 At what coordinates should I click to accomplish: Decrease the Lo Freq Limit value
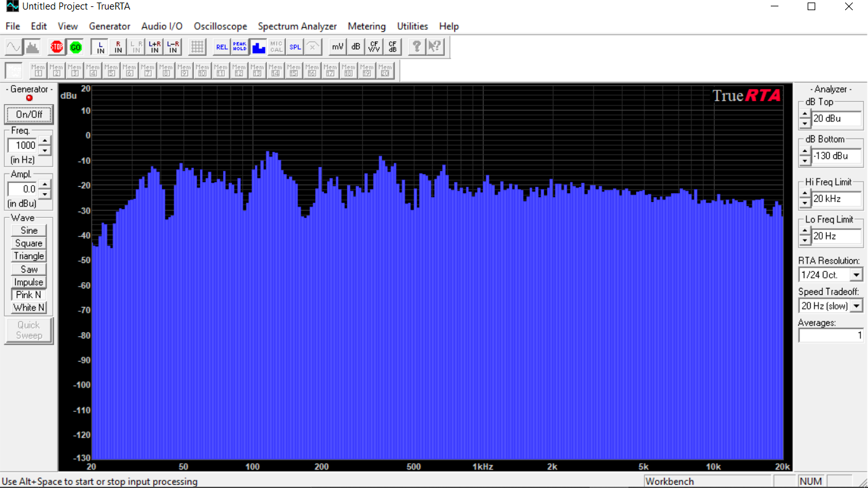[805, 240]
